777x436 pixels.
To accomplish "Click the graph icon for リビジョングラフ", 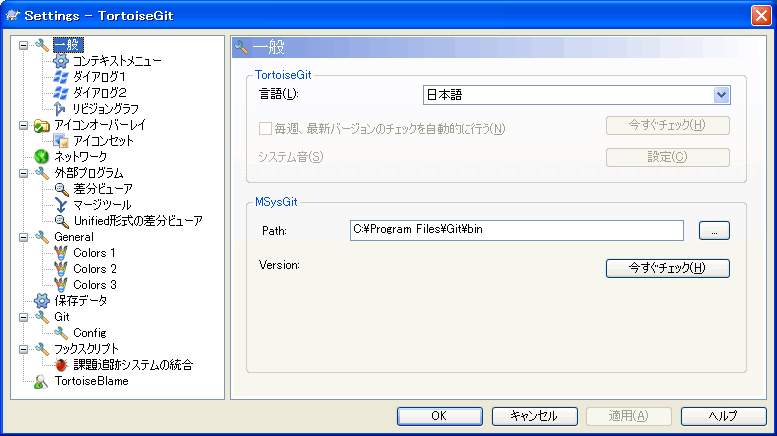I will 60,109.
